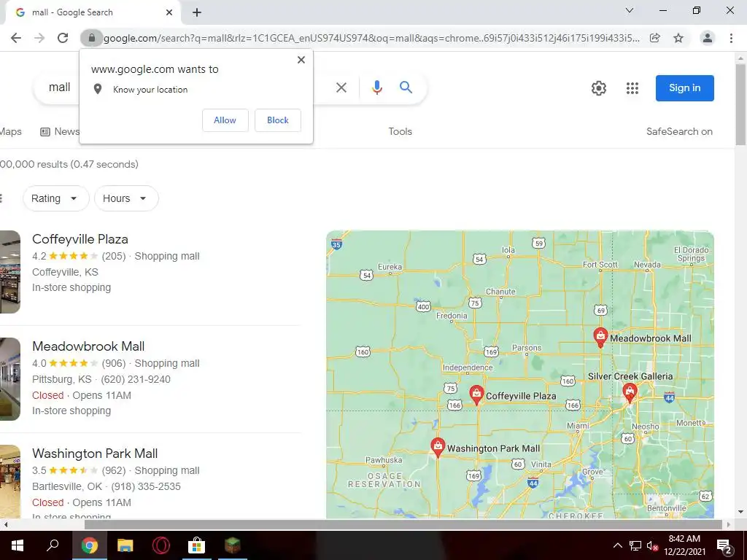This screenshot has height=560, width=747.
Task: Click Meadowbrook Mall phone number (620) 231-9240
Action: tap(136, 379)
